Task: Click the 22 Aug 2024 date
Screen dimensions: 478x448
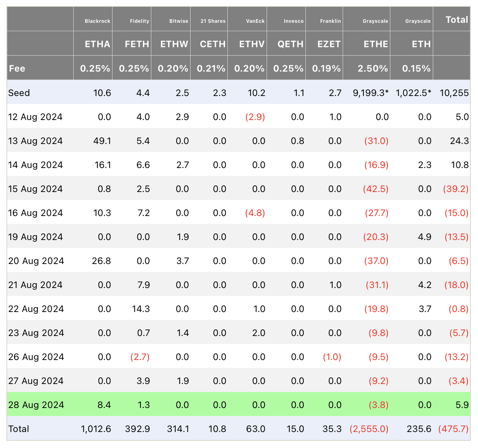Action: pyautogui.click(x=36, y=309)
